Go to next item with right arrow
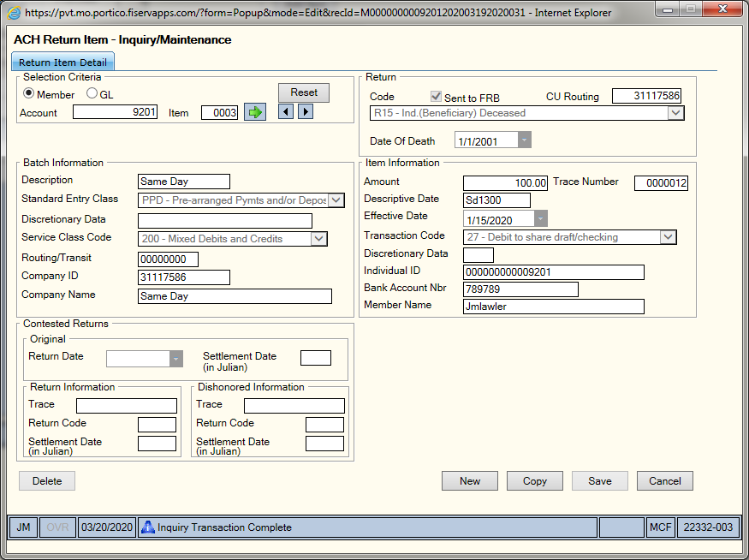 point(306,112)
